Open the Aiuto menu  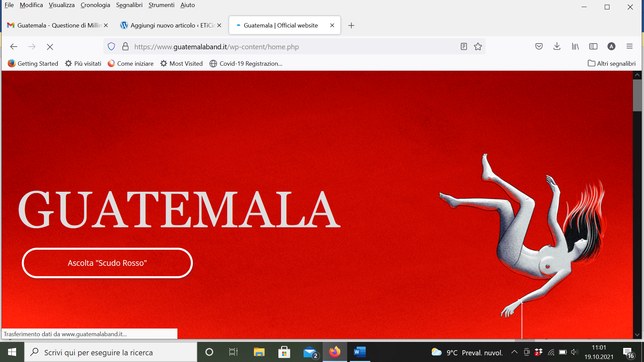187,5
